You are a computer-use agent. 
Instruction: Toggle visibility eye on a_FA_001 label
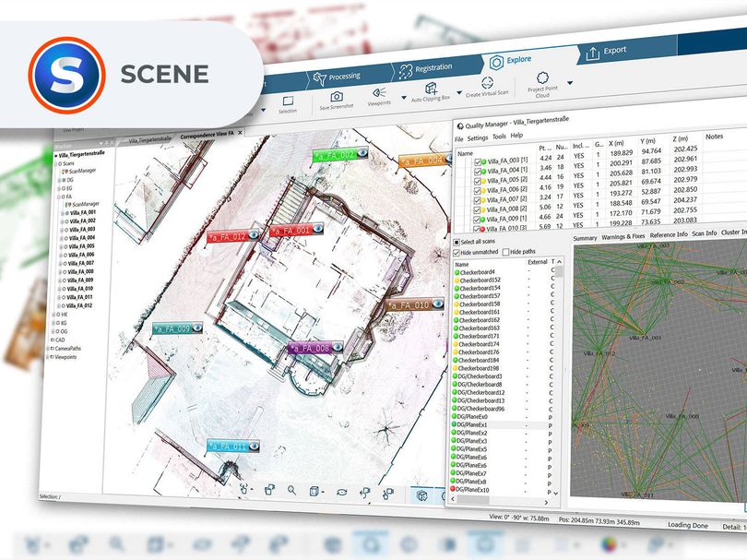click(x=318, y=229)
